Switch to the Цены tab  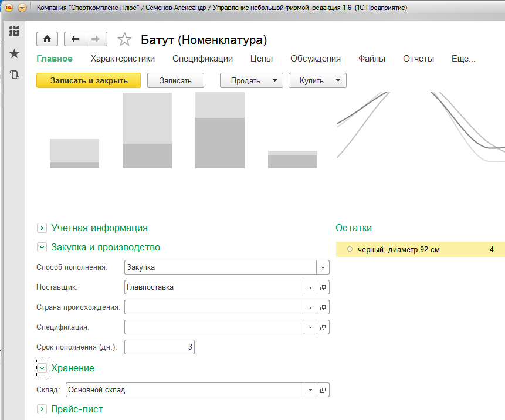click(x=262, y=59)
